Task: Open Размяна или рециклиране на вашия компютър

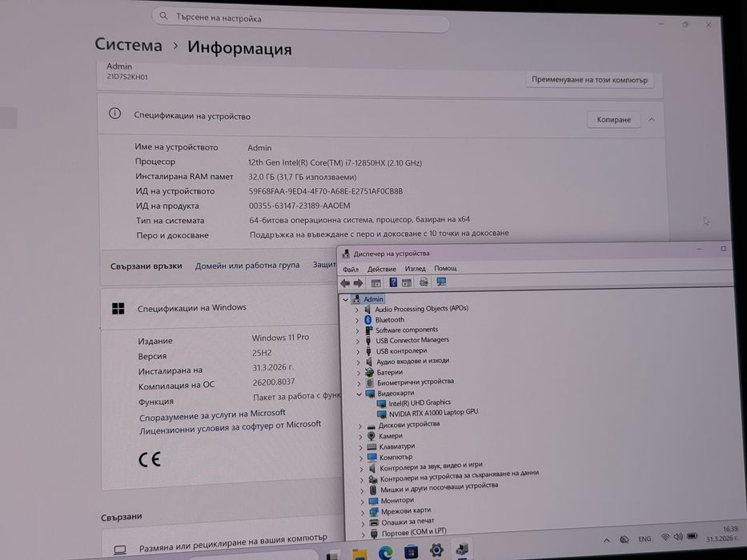Action: pyautogui.click(x=233, y=543)
